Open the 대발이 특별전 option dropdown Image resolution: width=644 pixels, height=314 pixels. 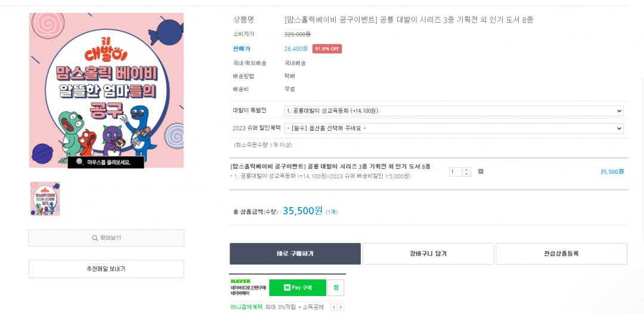[x=454, y=110]
